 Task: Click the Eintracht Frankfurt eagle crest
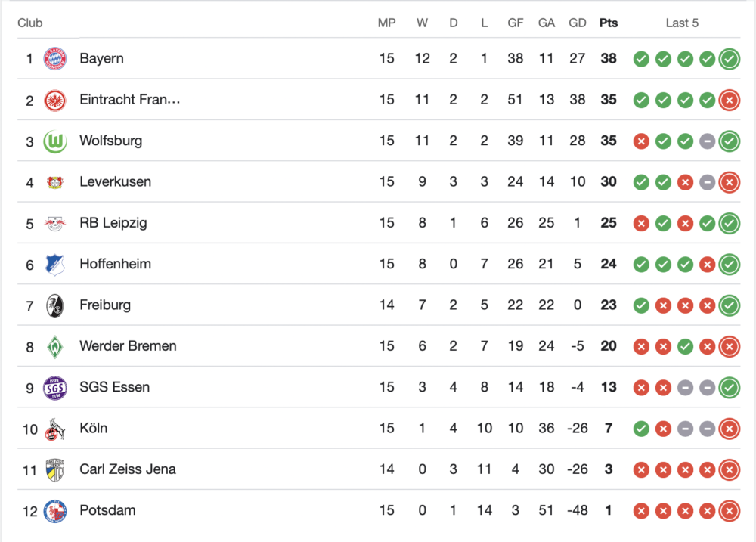(x=55, y=100)
